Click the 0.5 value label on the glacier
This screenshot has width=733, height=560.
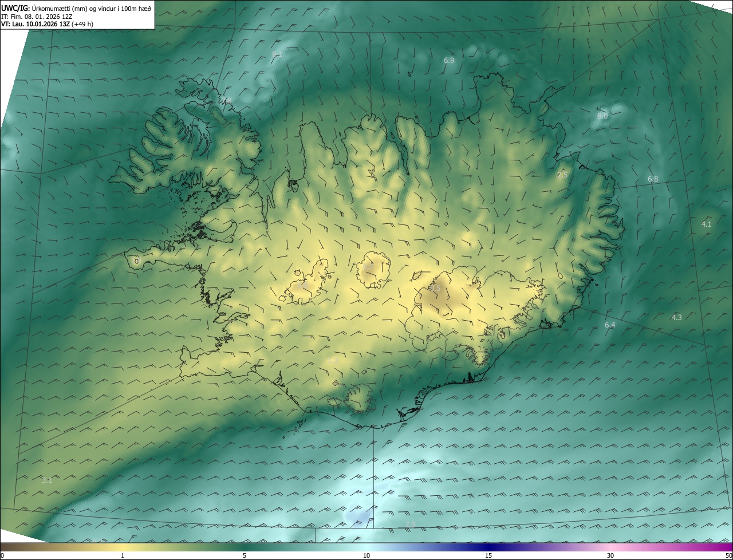point(436,289)
